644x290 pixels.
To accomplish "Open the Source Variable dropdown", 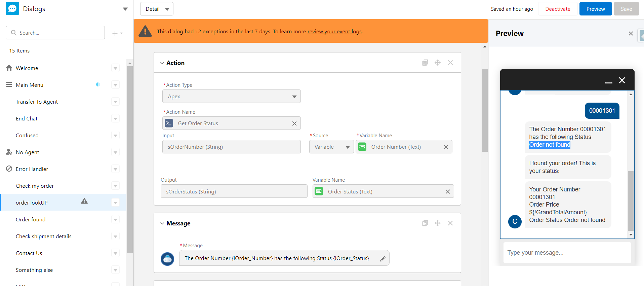I will click(x=331, y=147).
